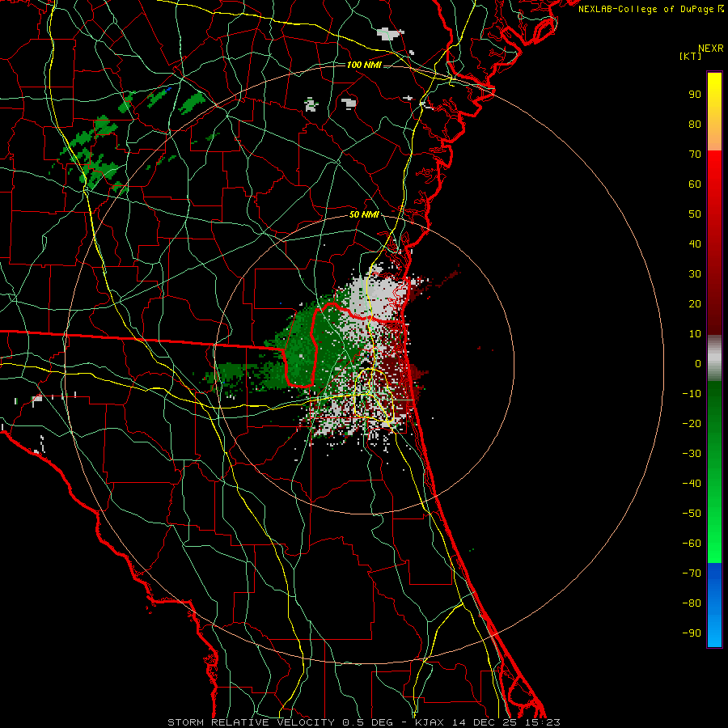This screenshot has width=728, height=728.
Task: Click the blue bottom segment of color bar
Action: click(714, 605)
